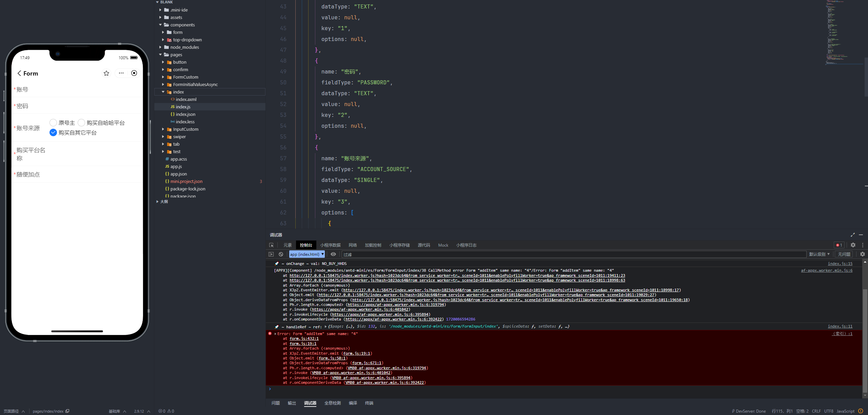The height and width of the screenshot is (415, 868).
Task: Click warning circle icon at status bar end
Action: [x=861, y=411]
